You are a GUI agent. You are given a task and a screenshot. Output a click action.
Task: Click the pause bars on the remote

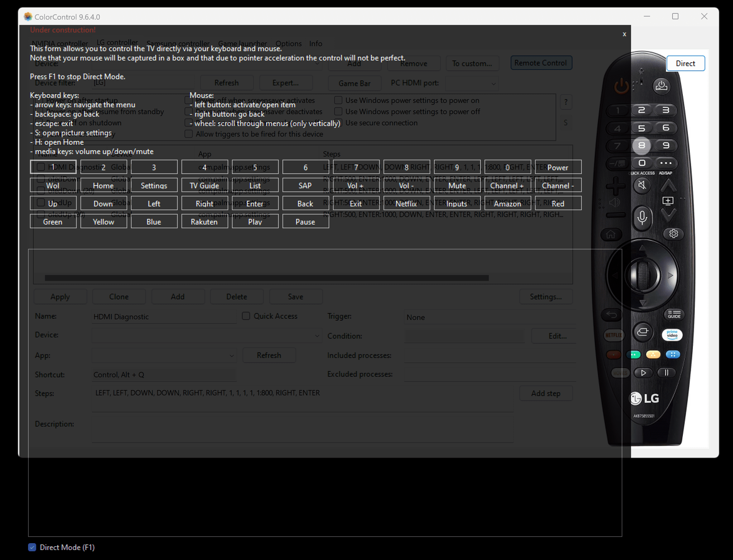(666, 373)
